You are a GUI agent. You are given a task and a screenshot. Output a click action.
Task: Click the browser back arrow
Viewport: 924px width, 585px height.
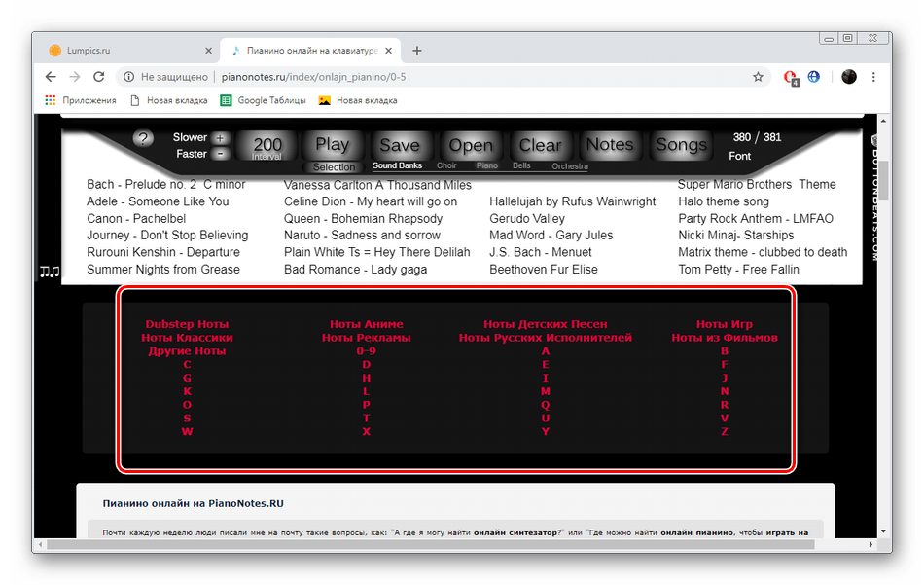click(x=51, y=77)
